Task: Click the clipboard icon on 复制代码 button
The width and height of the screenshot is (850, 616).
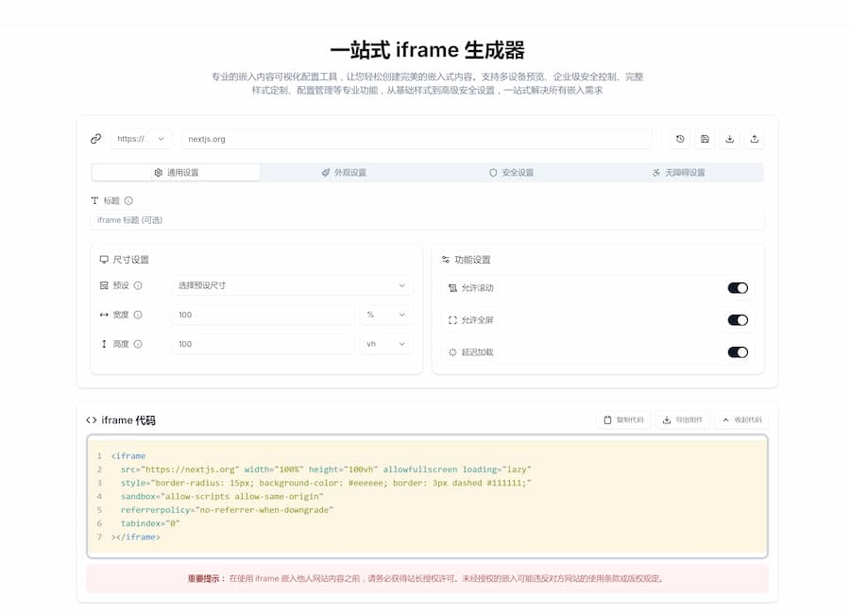Action: click(x=608, y=419)
